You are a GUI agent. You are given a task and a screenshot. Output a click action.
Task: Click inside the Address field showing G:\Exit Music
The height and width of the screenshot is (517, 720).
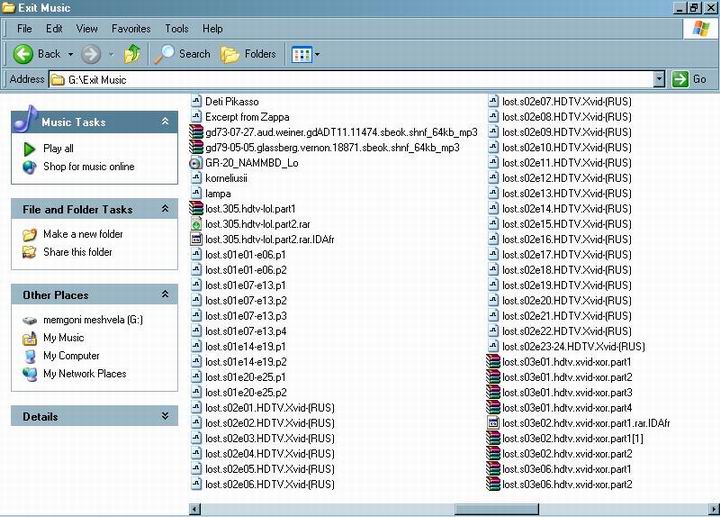[x=350, y=79]
